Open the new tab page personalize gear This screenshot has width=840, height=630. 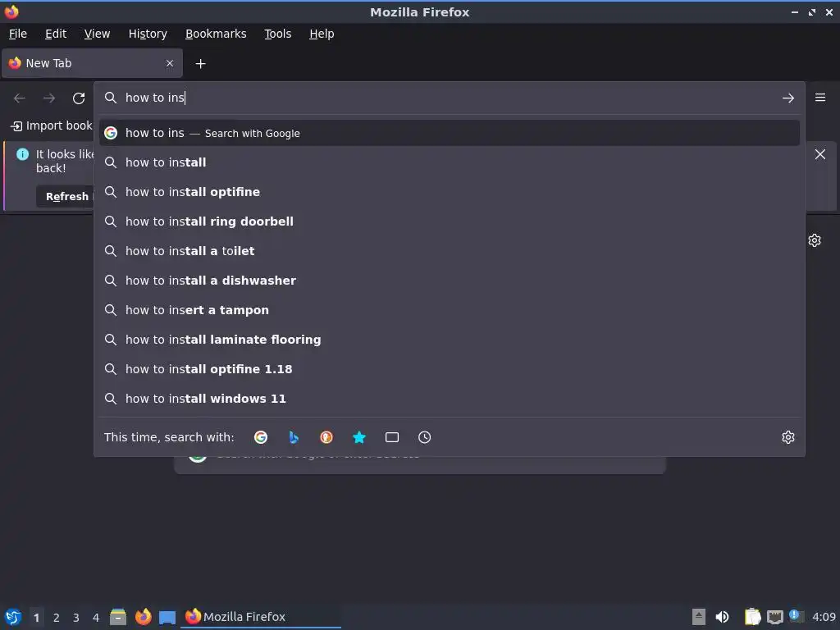[x=815, y=240]
